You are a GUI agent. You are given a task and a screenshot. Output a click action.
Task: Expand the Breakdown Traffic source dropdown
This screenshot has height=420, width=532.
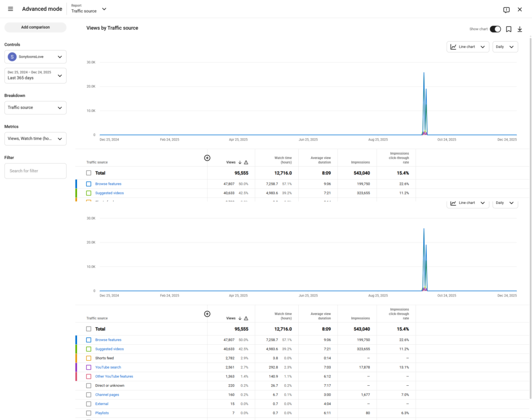[35, 107]
